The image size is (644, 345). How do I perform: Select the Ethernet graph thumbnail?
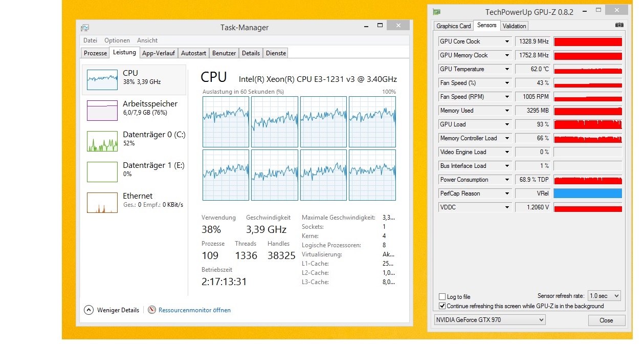(102, 203)
